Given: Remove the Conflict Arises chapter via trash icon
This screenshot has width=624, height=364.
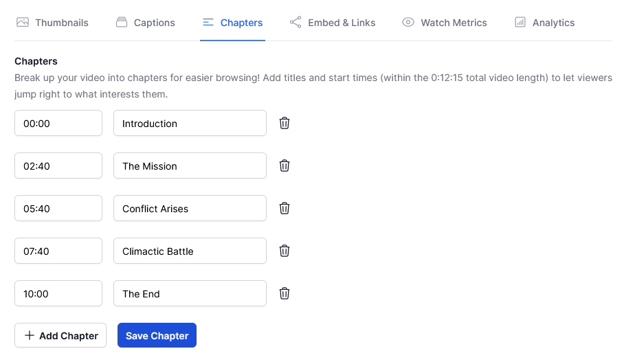Looking at the screenshot, I should [x=285, y=208].
